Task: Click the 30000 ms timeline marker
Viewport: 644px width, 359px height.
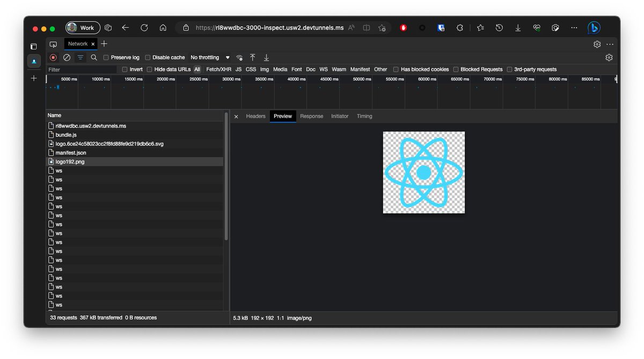Action: (x=231, y=79)
